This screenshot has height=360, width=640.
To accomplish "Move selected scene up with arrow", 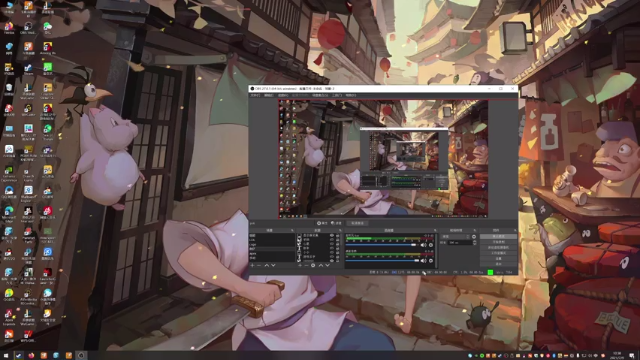I will (x=267, y=265).
